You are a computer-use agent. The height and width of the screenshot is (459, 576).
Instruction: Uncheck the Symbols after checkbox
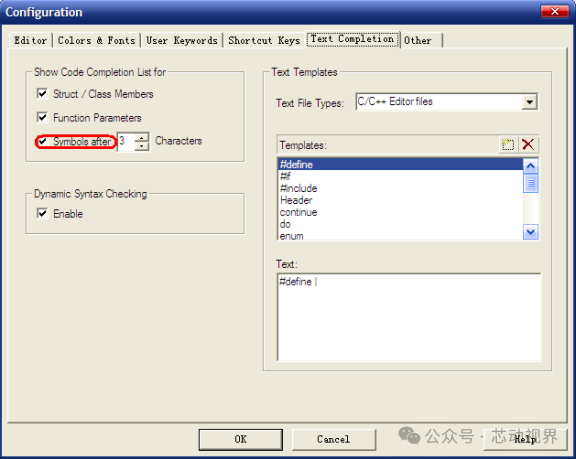pyautogui.click(x=42, y=141)
